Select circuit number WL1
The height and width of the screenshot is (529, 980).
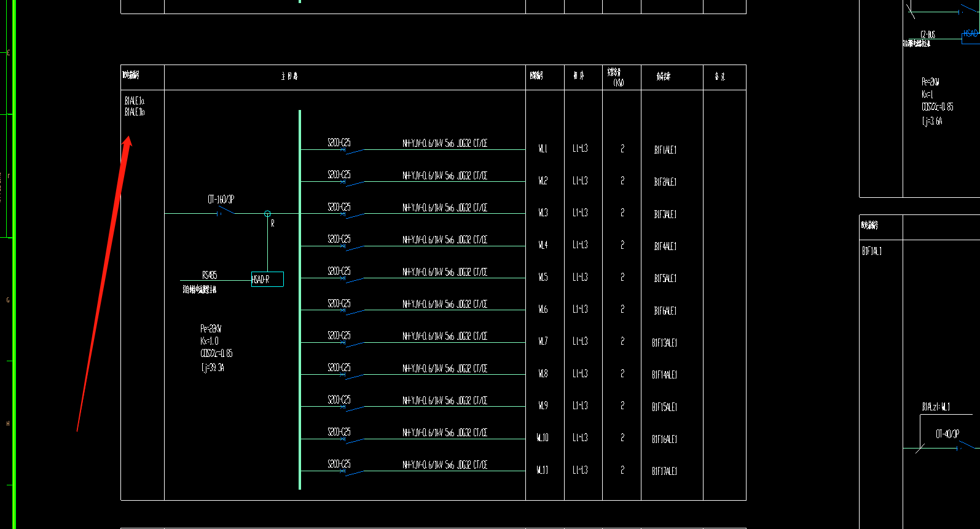543,149
